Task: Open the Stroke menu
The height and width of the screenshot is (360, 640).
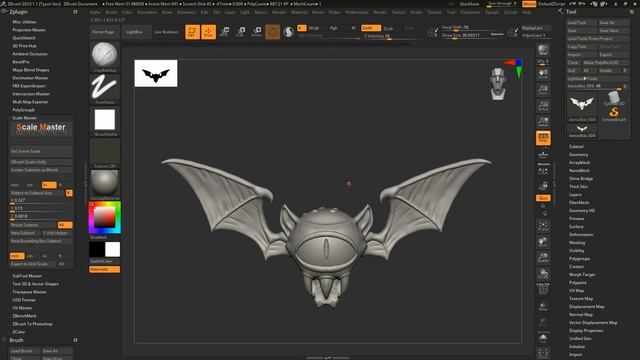Action: [x=416, y=12]
